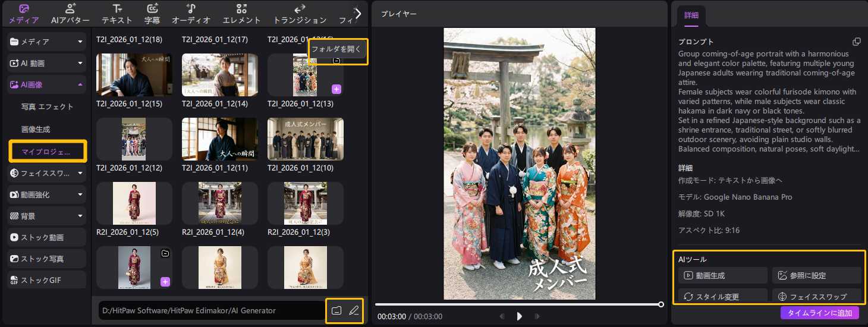Select マイプロジェ... sidebar item

tap(48, 151)
